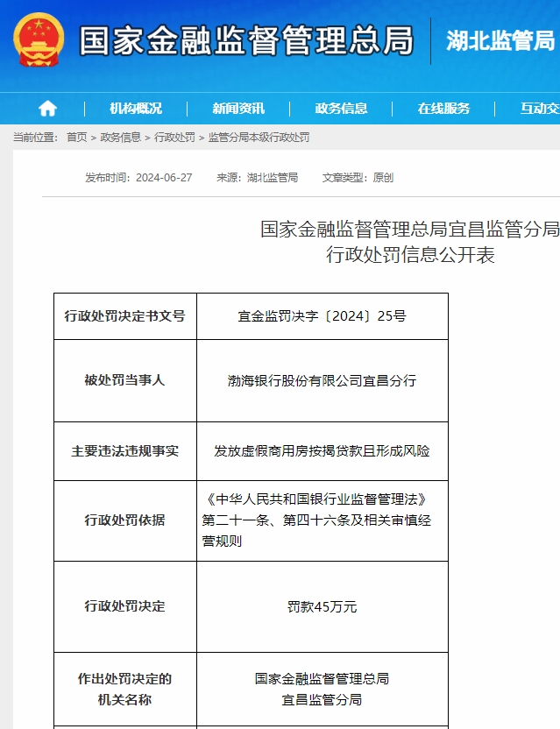Click cell 宜金监罚决字〔2024〕25号
This screenshot has width=560, height=729.
323,316
